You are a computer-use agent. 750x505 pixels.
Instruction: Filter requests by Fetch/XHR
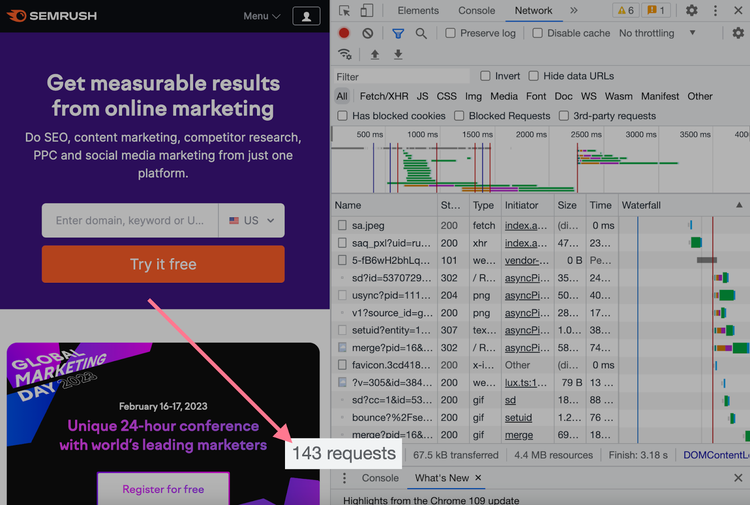[x=384, y=96]
